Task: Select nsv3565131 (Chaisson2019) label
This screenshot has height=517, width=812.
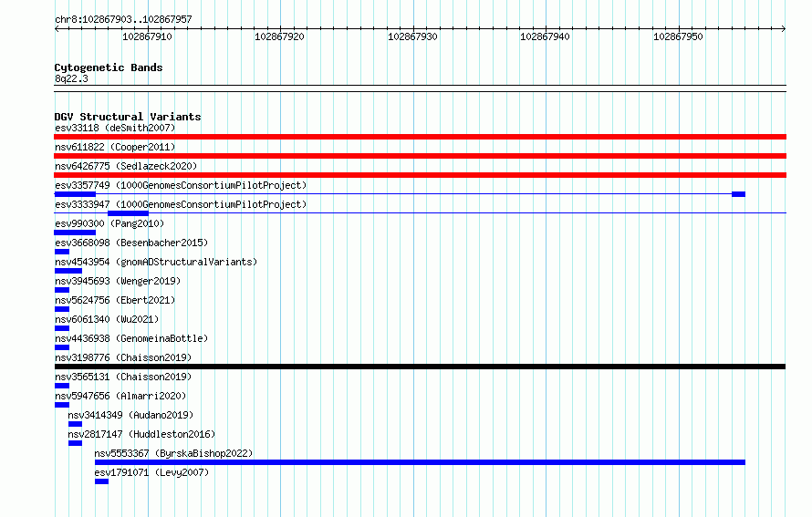Action: click(123, 377)
